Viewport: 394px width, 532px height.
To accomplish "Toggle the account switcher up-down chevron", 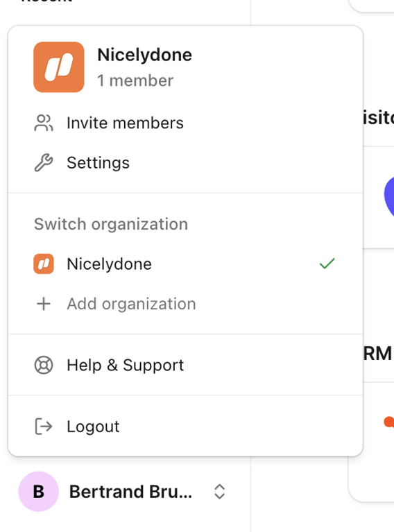I will [220, 491].
